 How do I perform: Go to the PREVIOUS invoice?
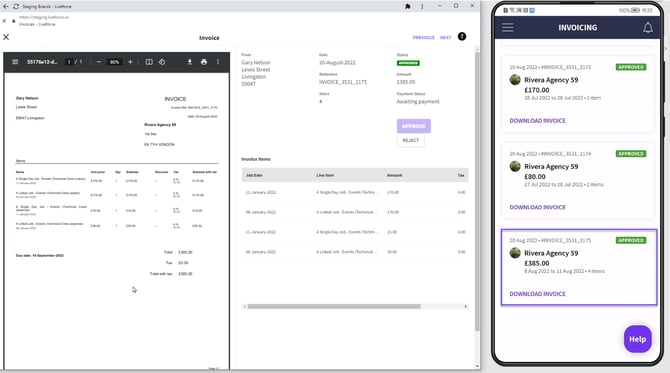[x=423, y=38]
